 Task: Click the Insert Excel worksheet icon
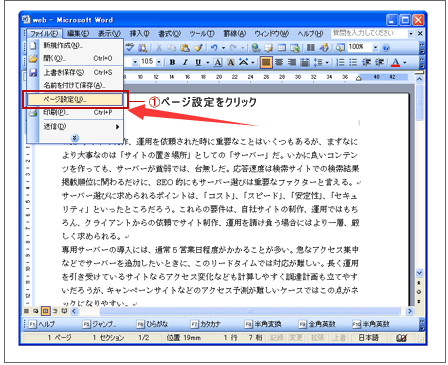pyautogui.click(x=295, y=48)
